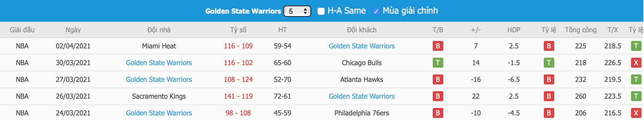
Task: Open Golden State Warriors away link on 02/04/2021
Action: coord(362,46)
